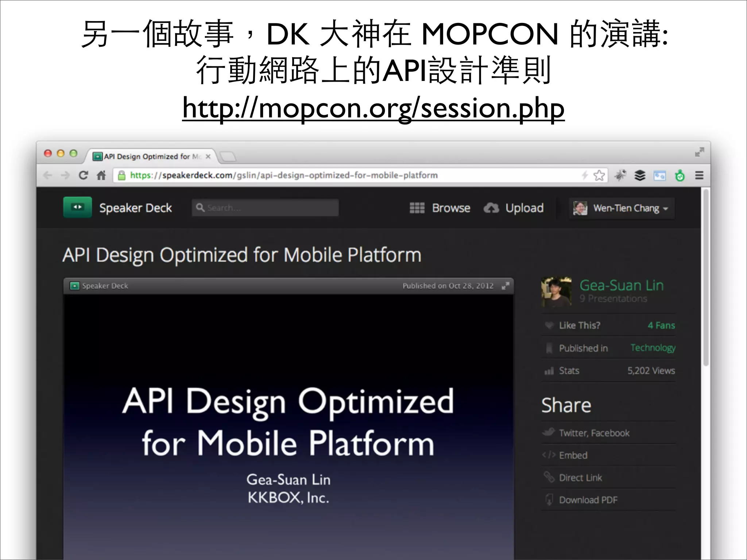Screen dimensions: 747x560
Task: Open the blue screen-share extension icon
Action: (659, 176)
